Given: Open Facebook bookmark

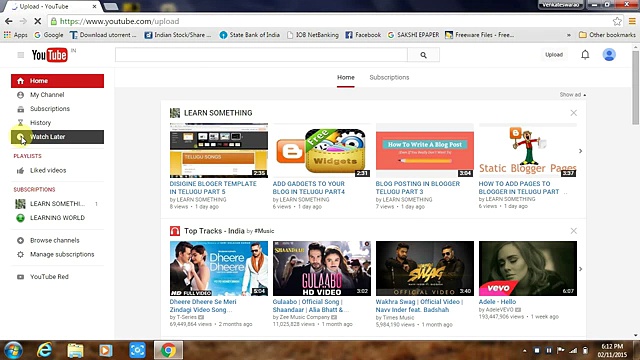Looking at the screenshot, I should [363, 35].
